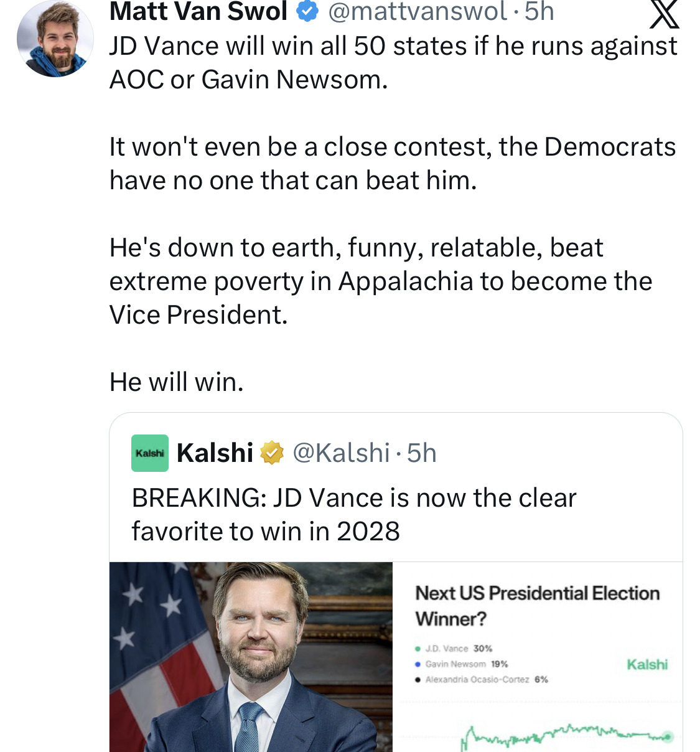Visit the @mattvanswol handle link
Image resolution: width=700 pixels, height=752 pixels.
click(418, 11)
